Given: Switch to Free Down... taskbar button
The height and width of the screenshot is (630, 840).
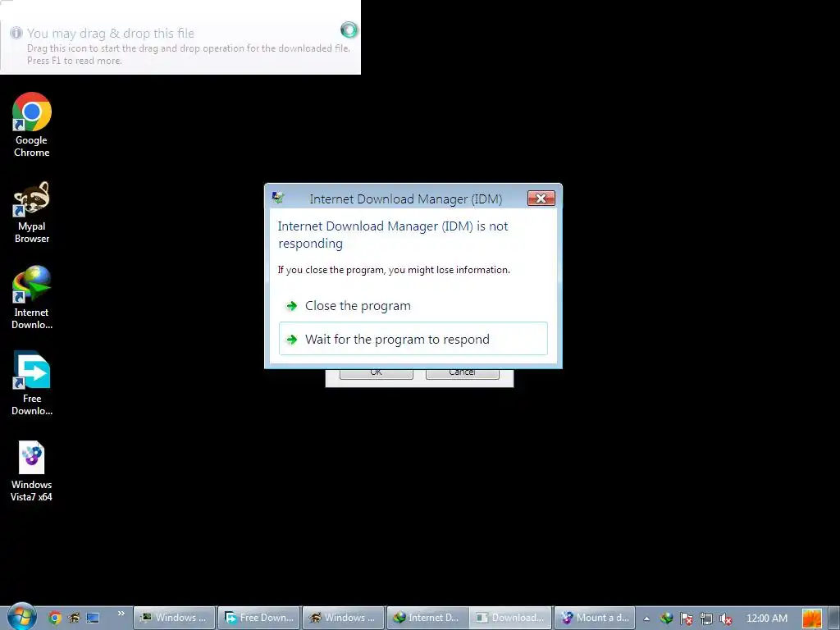Looking at the screenshot, I should (259, 618).
